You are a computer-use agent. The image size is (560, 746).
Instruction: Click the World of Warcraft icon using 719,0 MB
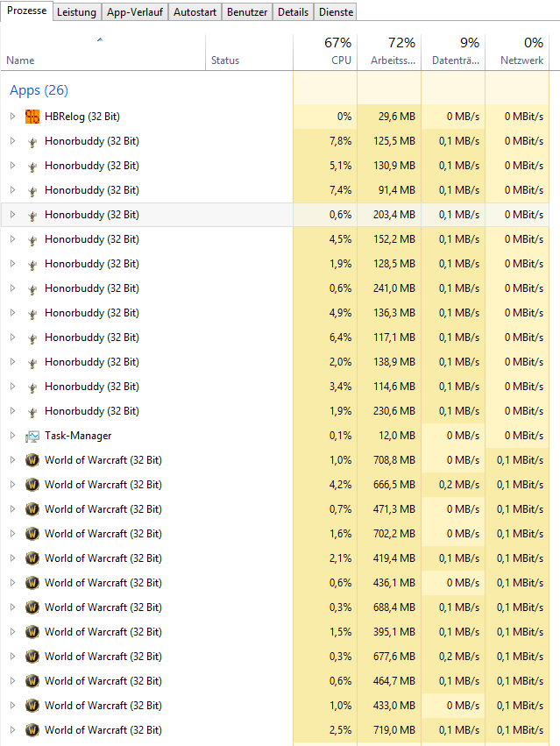(32, 730)
